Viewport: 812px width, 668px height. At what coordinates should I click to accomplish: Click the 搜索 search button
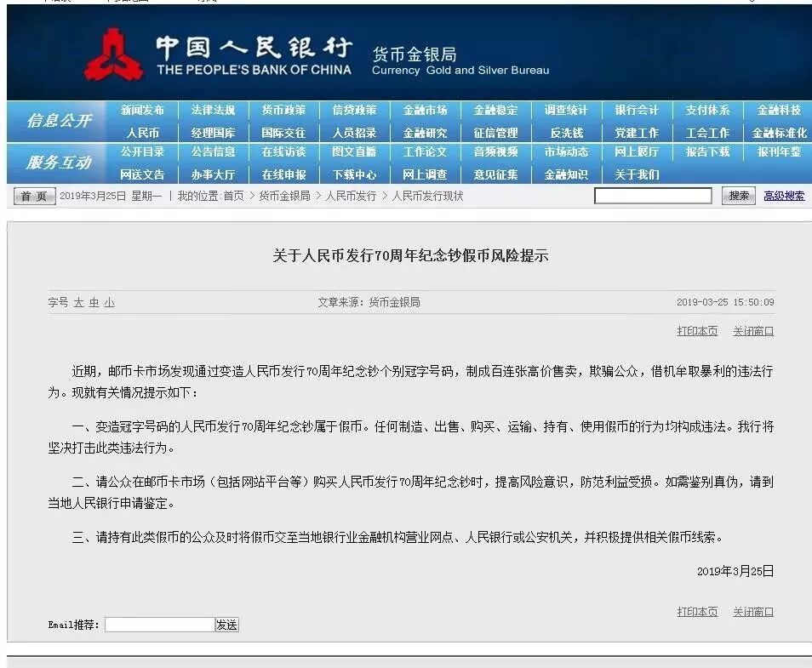pos(739,196)
